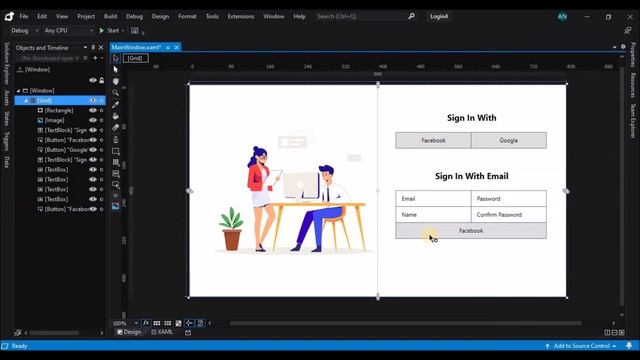Click the feedback icon below window controls
This screenshot has height=360, width=640.
[628, 31]
